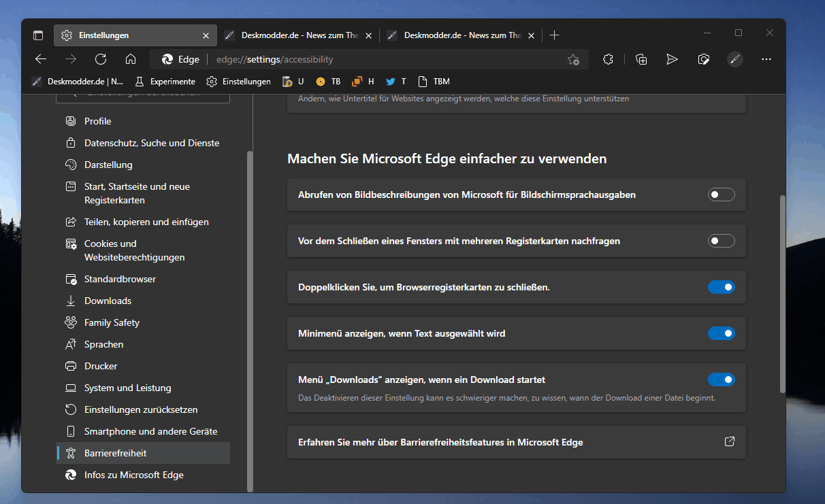Go to Drucker settings
The height and width of the screenshot is (504, 825).
point(143,366)
